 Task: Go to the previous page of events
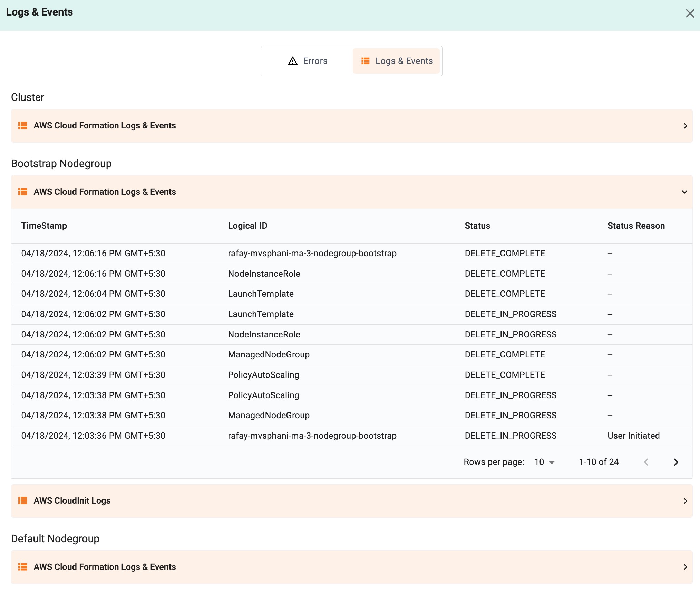(x=646, y=462)
